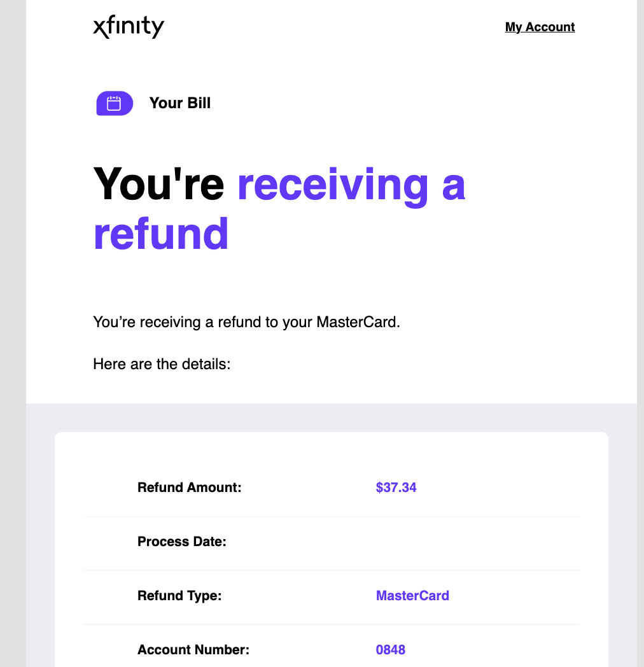Click the gray left page margin

pyautogui.click(x=13, y=318)
